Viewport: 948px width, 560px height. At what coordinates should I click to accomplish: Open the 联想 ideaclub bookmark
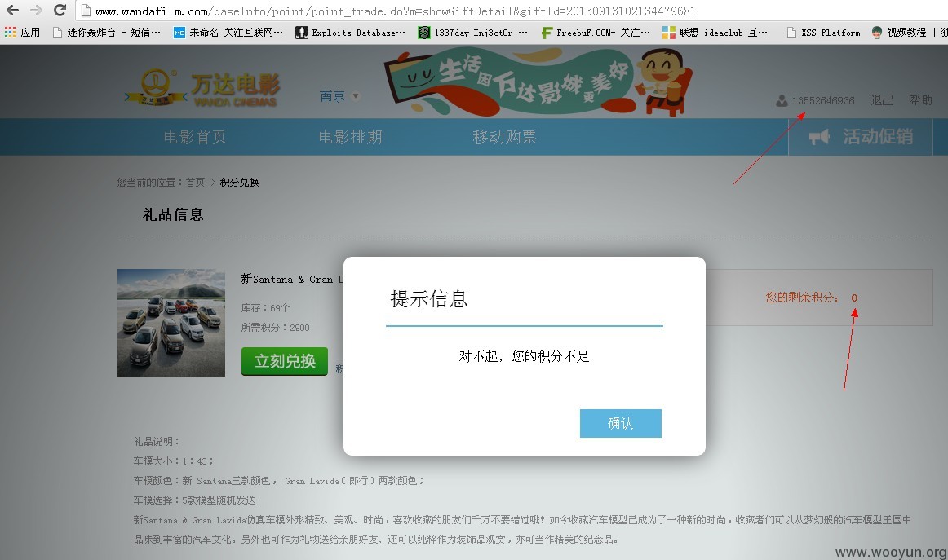715,33
